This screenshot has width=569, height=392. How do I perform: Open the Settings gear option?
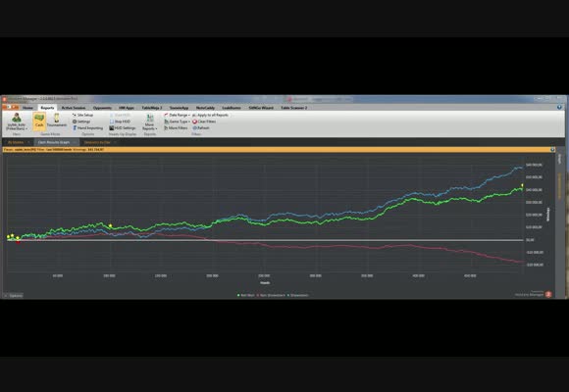point(81,122)
